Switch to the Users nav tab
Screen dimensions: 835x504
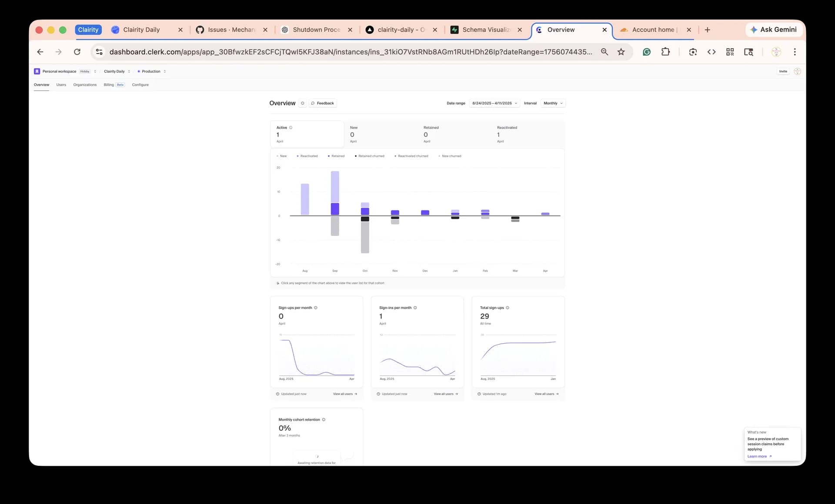[61, 85]
